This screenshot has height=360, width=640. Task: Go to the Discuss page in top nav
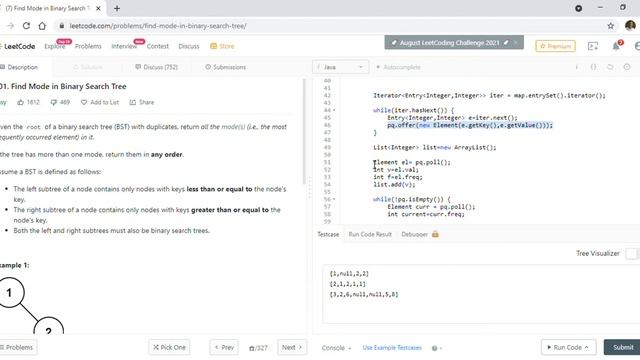tap(189, 46)
